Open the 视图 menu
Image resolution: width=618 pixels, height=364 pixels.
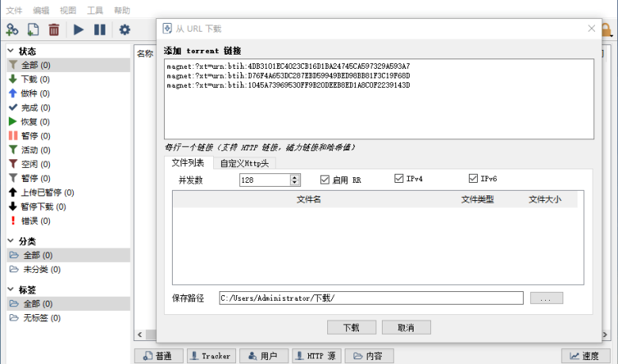[x=68, y=10]
